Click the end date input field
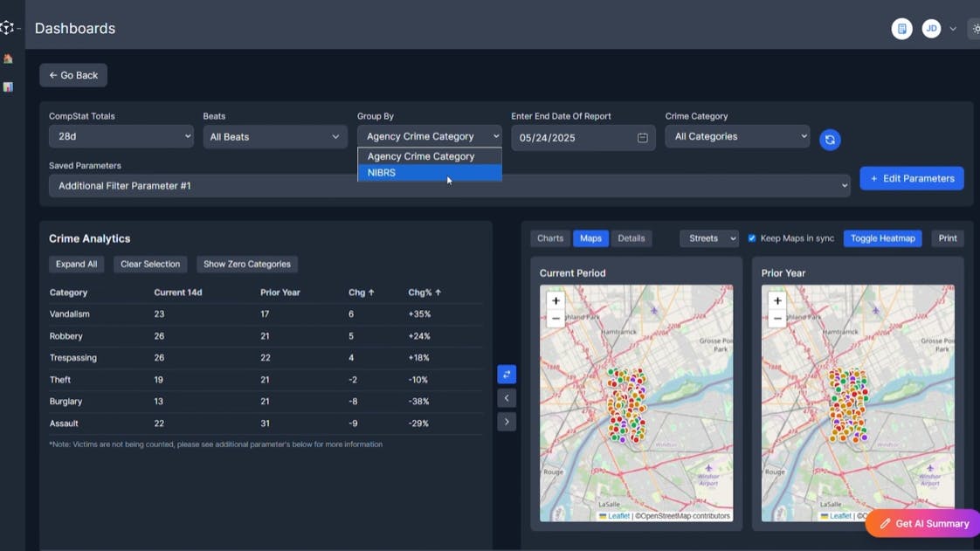Screen dimensions: 980x551 pyautogui.click(x=573, y=138)
